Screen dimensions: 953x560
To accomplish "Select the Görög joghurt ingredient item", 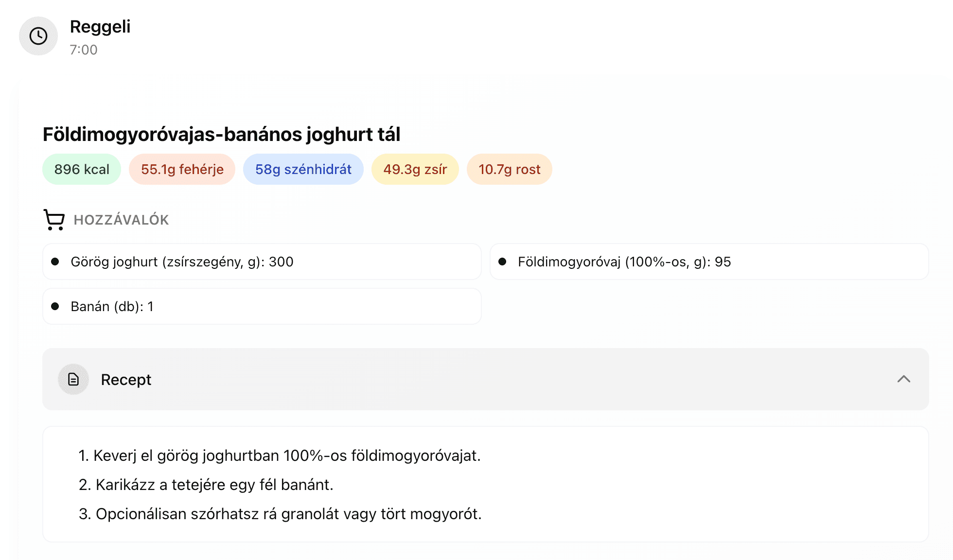I will (262, 262).
